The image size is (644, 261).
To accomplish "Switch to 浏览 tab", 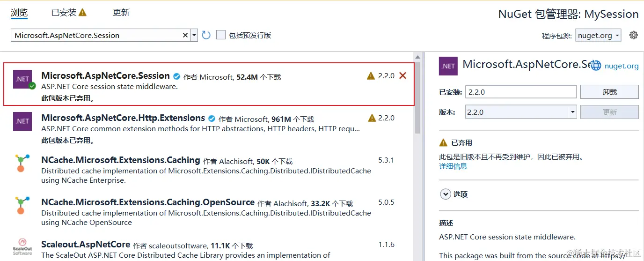I will (19, 13).
